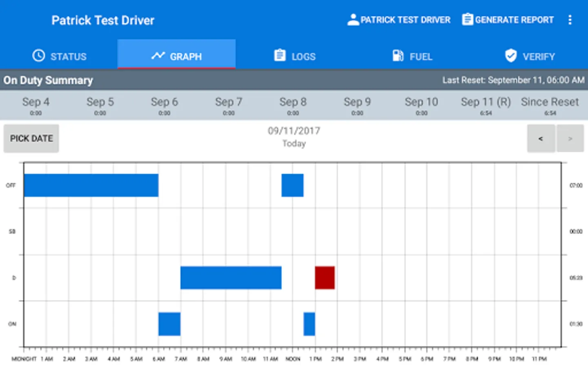Viewport: 588px width, 368px height.
Task: Select the on-duty block between 6 and 7 AM
Action: tap(169, 324)
